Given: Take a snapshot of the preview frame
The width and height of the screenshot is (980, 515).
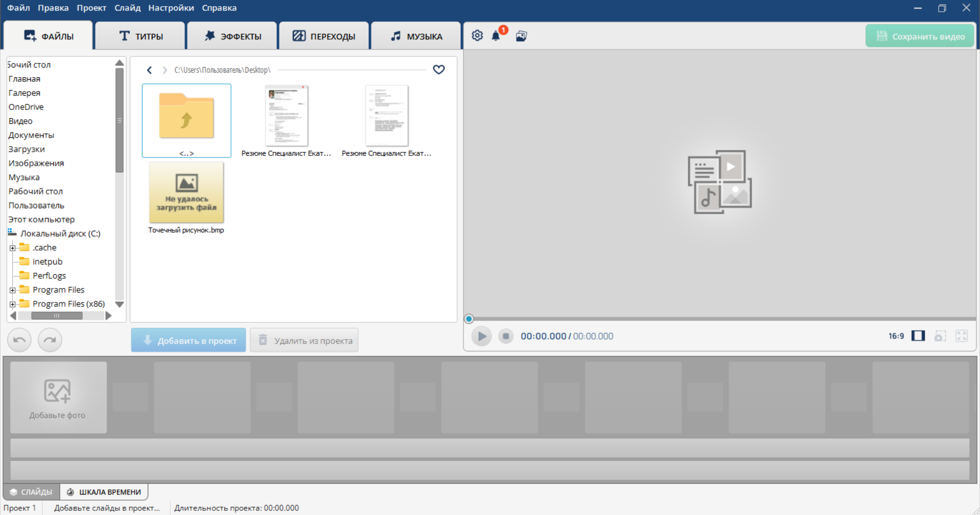Looking at the screenshot, I should pos(940,336).
